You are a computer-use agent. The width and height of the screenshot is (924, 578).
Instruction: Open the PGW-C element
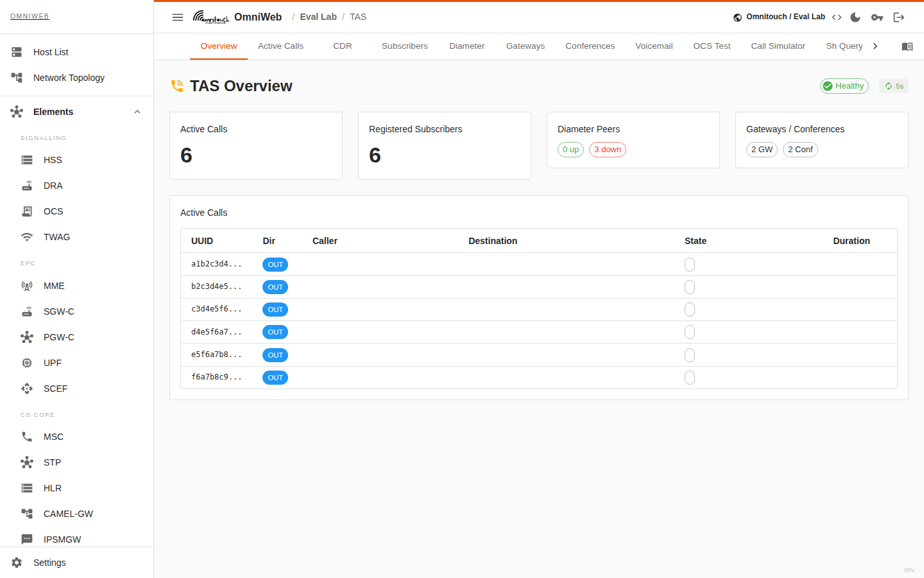[x=77, y=337]
